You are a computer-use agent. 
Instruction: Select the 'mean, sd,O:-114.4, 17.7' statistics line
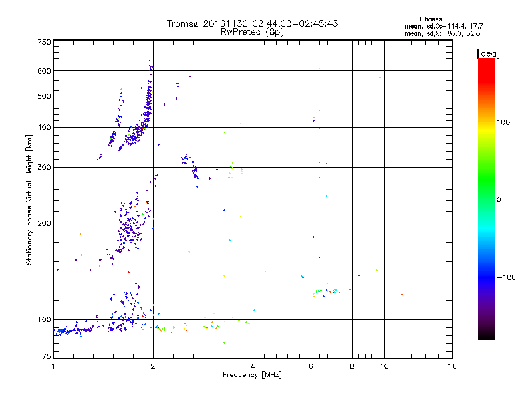pos(444,26)
